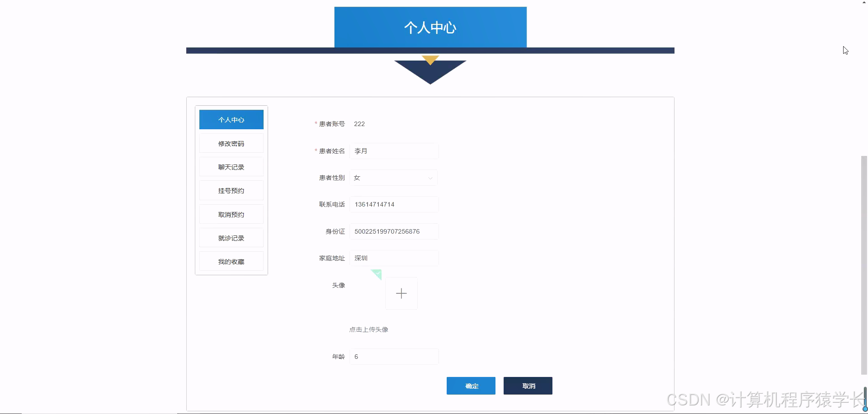
Task: Select the 年龄 age input box
Action: (x=393, y=356)
